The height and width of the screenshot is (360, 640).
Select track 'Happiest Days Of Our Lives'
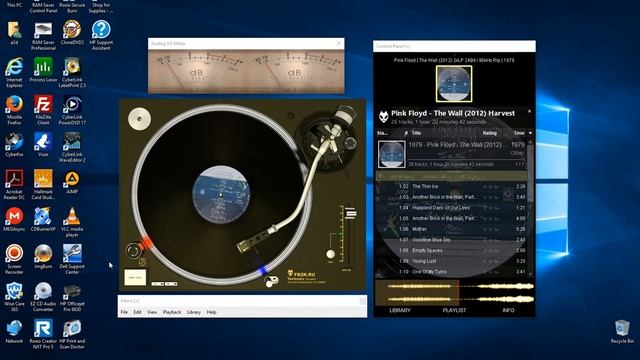click(451, 208)
